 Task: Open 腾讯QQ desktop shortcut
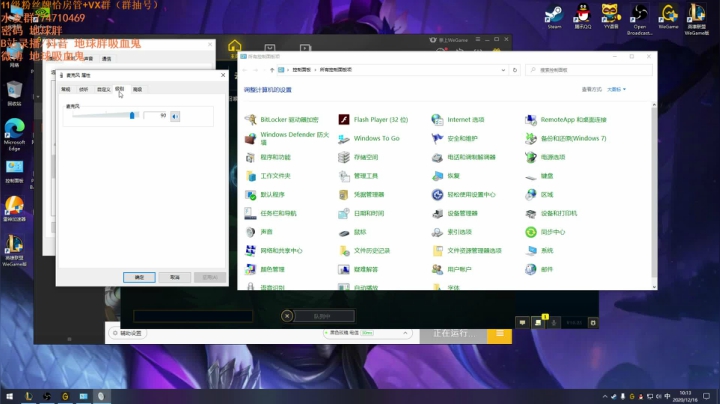point(583,17)
